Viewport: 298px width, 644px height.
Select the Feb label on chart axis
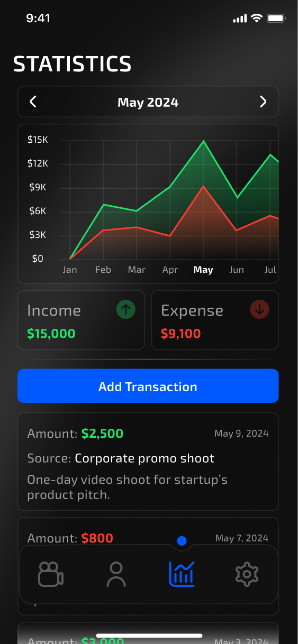point(103,270)
